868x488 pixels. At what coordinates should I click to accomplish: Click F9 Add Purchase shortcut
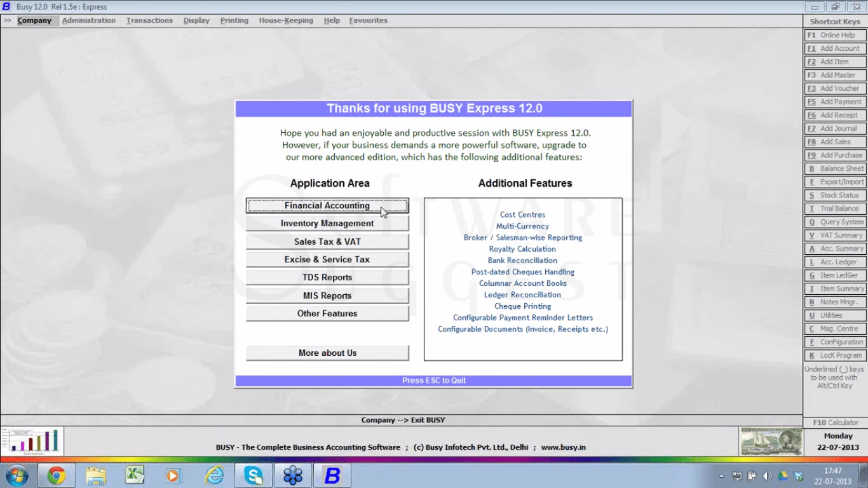pyautogui.click(x=835, y=155)
